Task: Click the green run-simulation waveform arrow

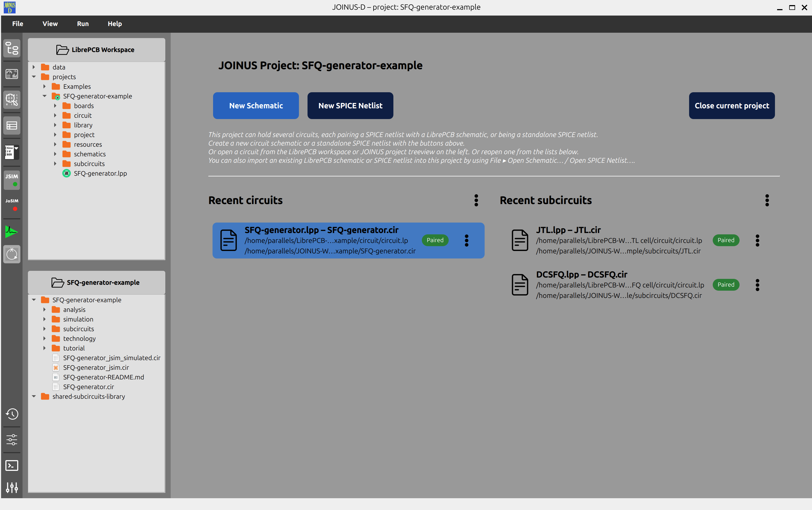Action: click(12, 231)
